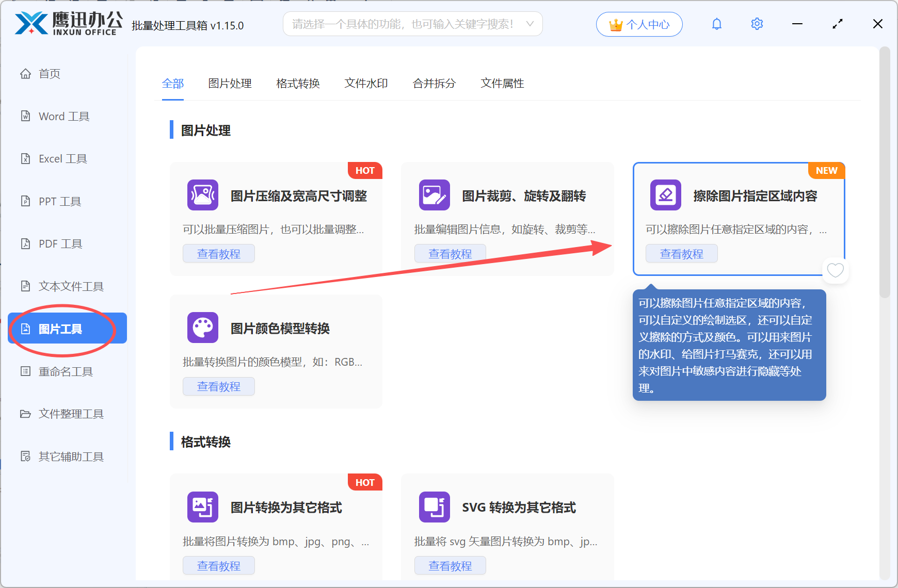Switch to the 图片处理 tab
The height and width of the screenshot is (588, 898).
coord(230,83)
